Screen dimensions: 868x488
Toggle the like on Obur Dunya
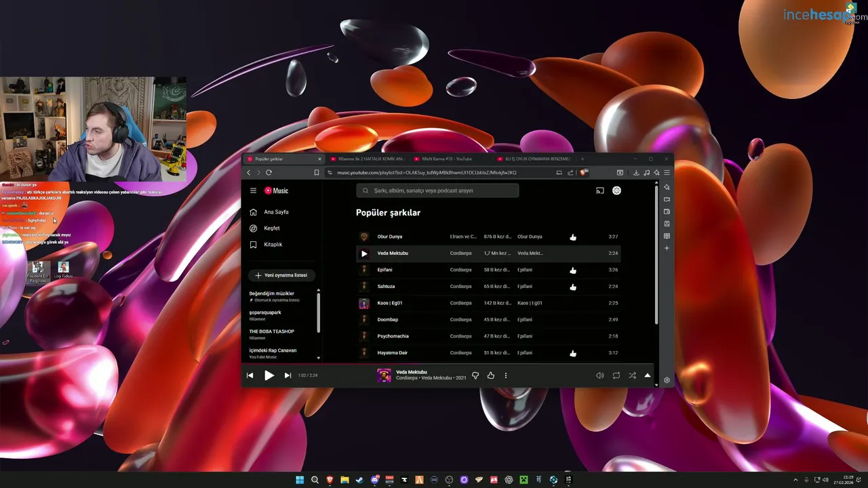573,237
